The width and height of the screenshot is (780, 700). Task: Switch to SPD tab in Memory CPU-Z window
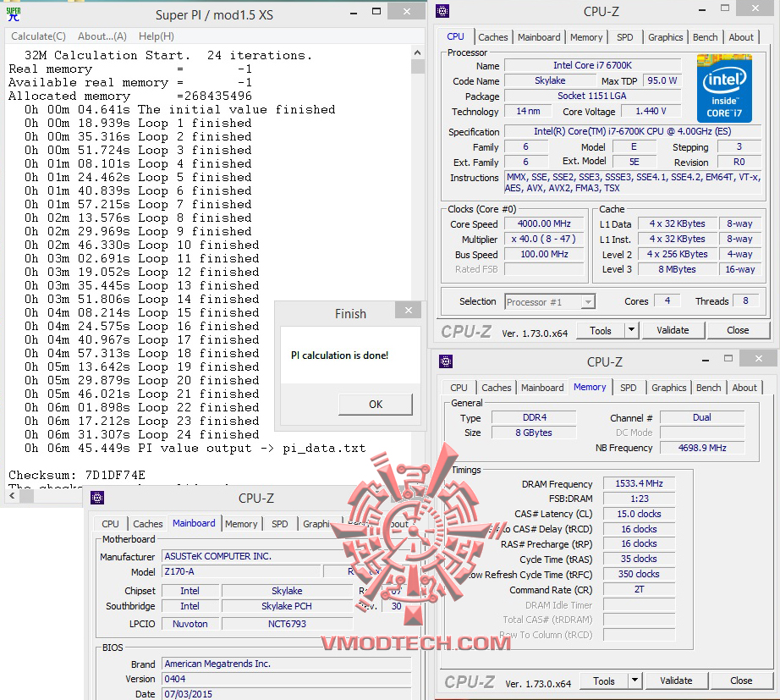point(629,388)
